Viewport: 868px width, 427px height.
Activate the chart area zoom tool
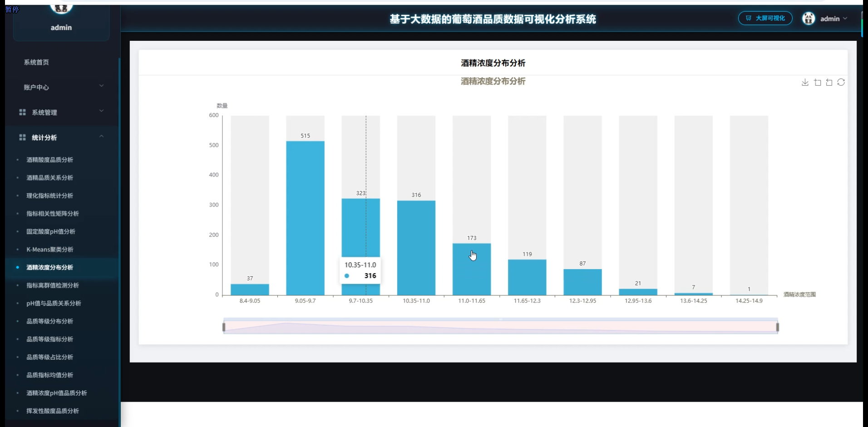point(818,82)
